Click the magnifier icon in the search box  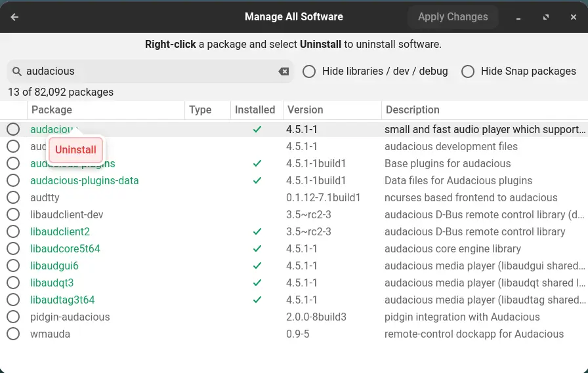[17, 71]
